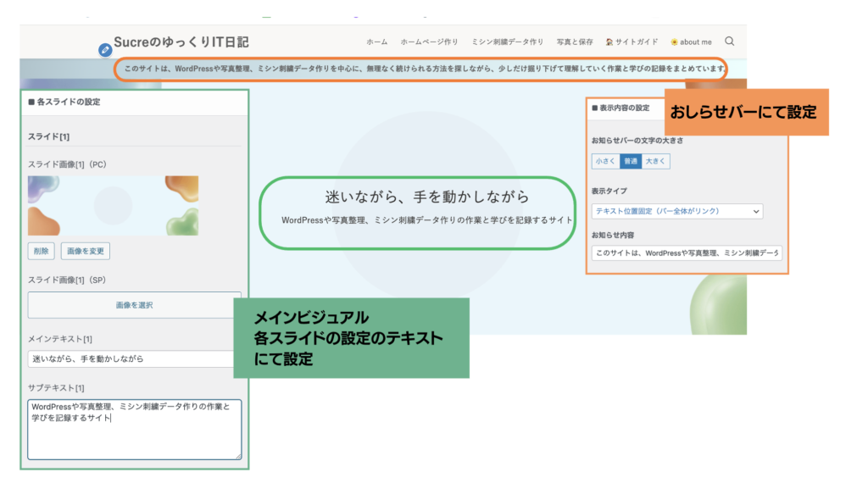Open ミシン刺繍データ作り menu item

pyautogui.click(x=507, y=42)
